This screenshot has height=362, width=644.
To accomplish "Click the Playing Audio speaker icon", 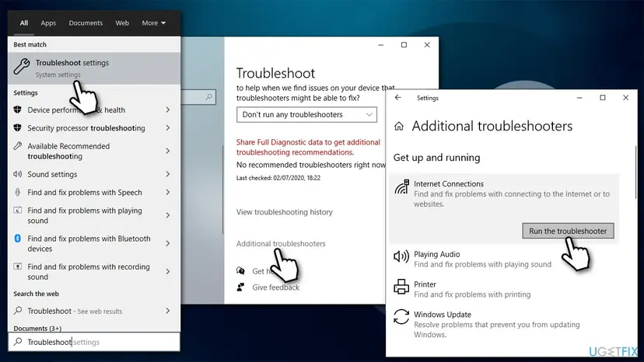I will pos(401,256).
